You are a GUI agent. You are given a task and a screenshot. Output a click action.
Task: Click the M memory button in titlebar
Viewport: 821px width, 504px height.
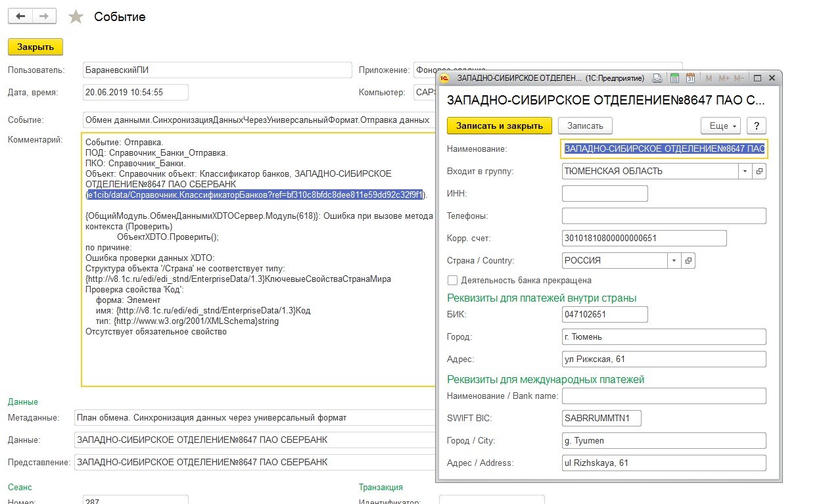pyautogui.click(x=709, y=78)
